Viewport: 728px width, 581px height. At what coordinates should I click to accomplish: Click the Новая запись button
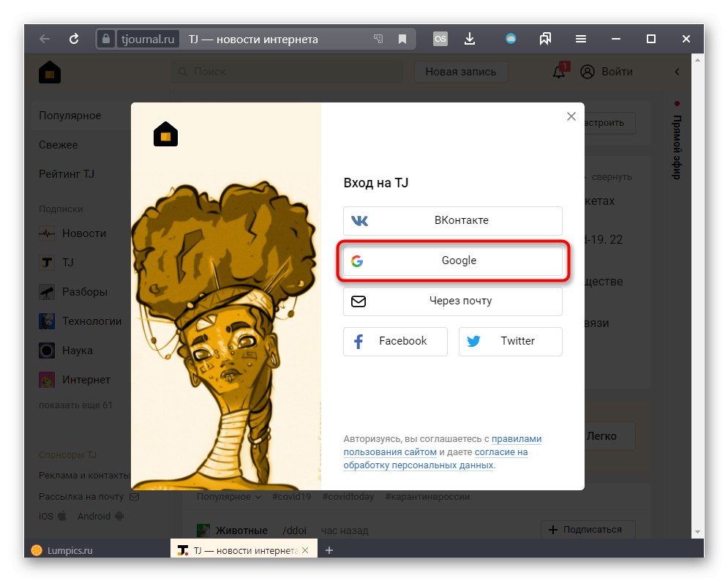[x=460, y=72]
